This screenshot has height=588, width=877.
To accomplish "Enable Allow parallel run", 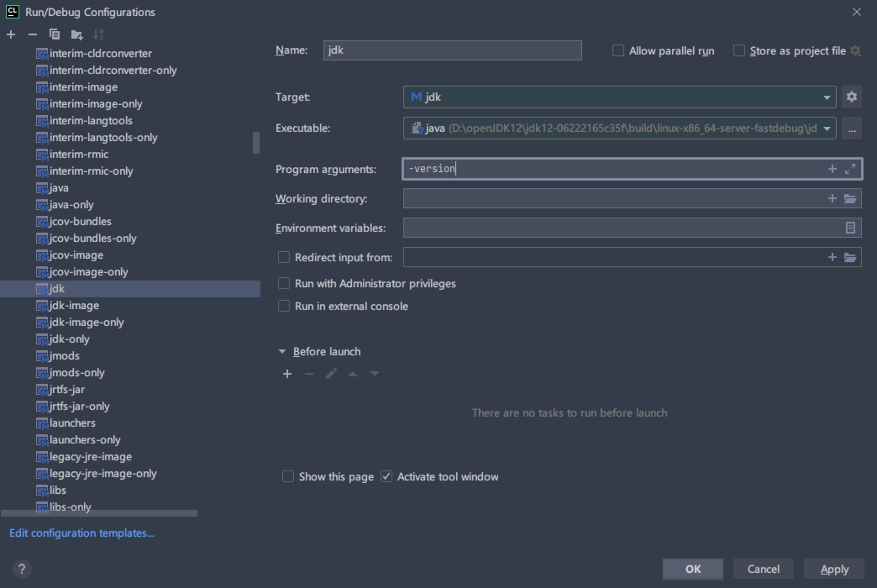I will coord(618,51).
